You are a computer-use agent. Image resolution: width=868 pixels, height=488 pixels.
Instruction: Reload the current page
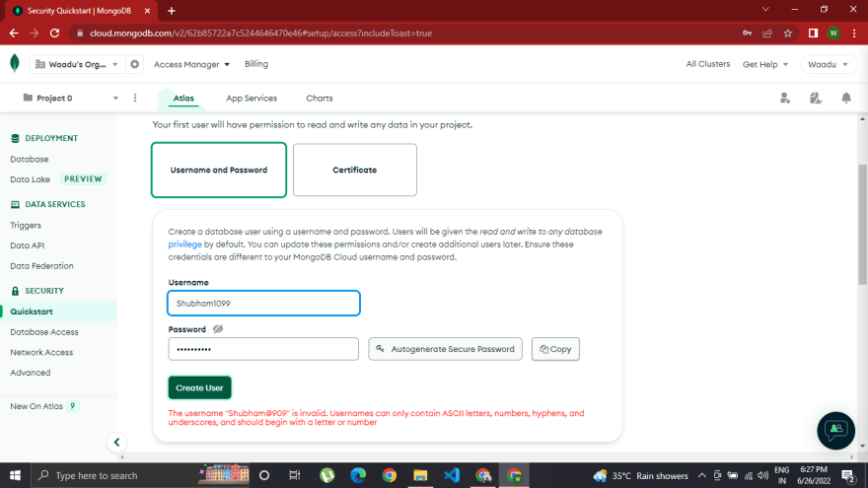54,34
